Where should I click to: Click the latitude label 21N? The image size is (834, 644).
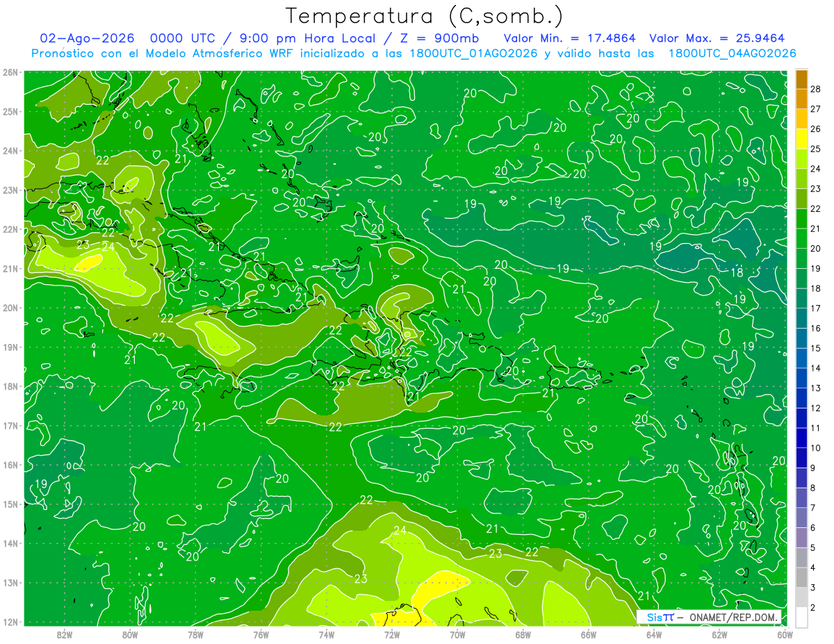10,269
